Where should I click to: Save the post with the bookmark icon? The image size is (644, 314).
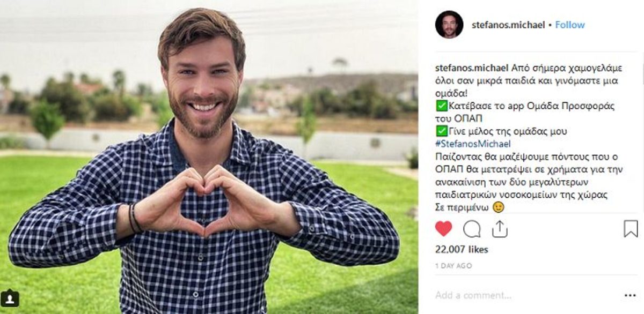click(631, 229)
